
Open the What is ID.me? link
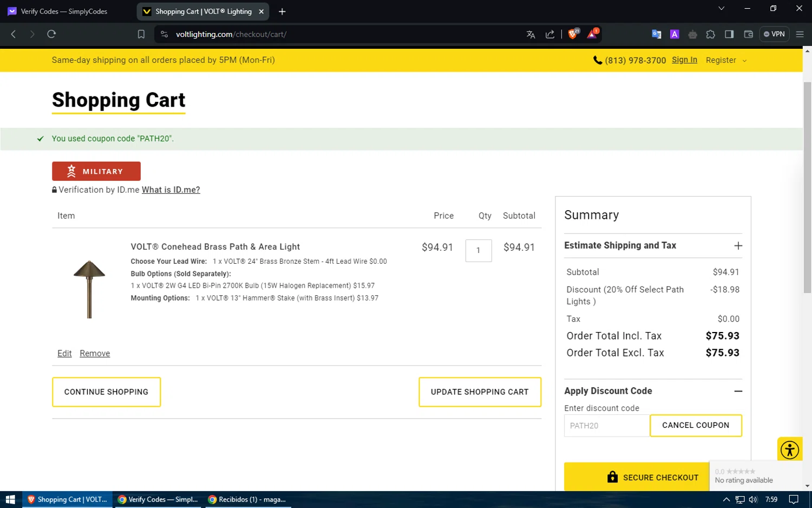(x=171, y=190)
